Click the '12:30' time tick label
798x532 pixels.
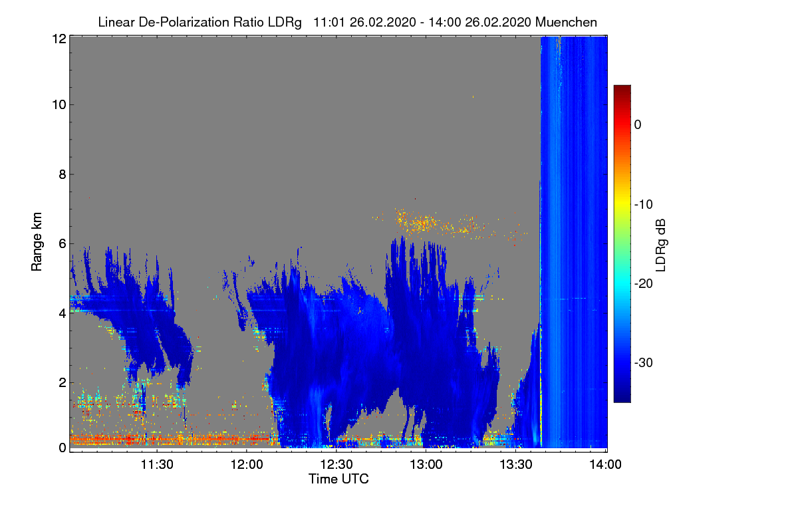point(336,465)
